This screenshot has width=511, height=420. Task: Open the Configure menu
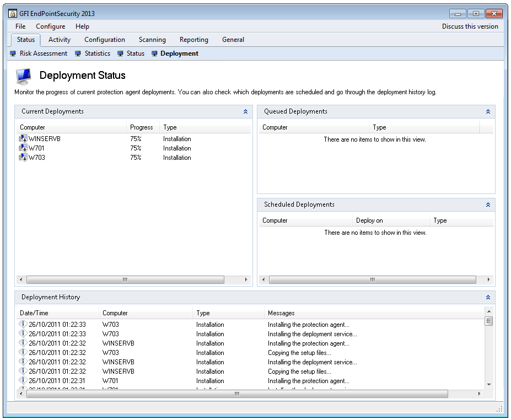[x=51, y=26]
